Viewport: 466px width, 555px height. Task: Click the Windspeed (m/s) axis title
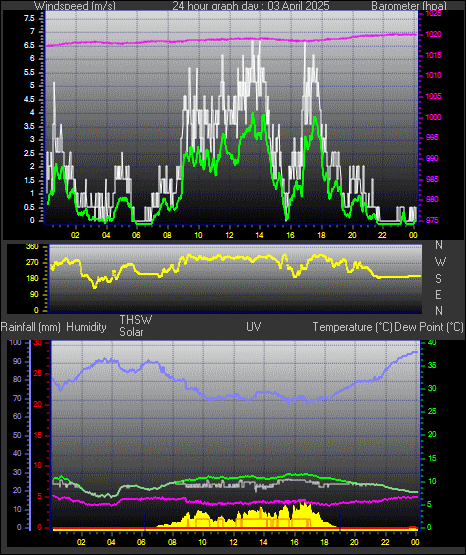(x=75, y=6)
